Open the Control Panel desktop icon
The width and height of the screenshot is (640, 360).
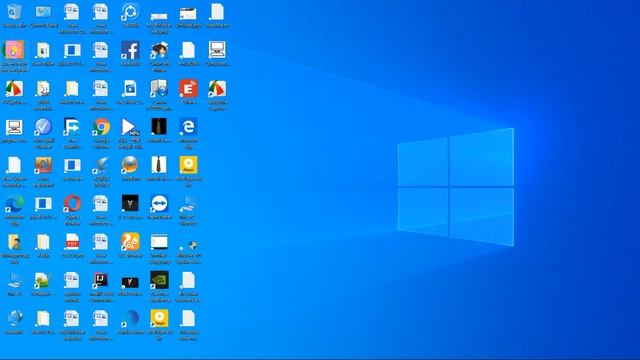(x=43, y=13)
